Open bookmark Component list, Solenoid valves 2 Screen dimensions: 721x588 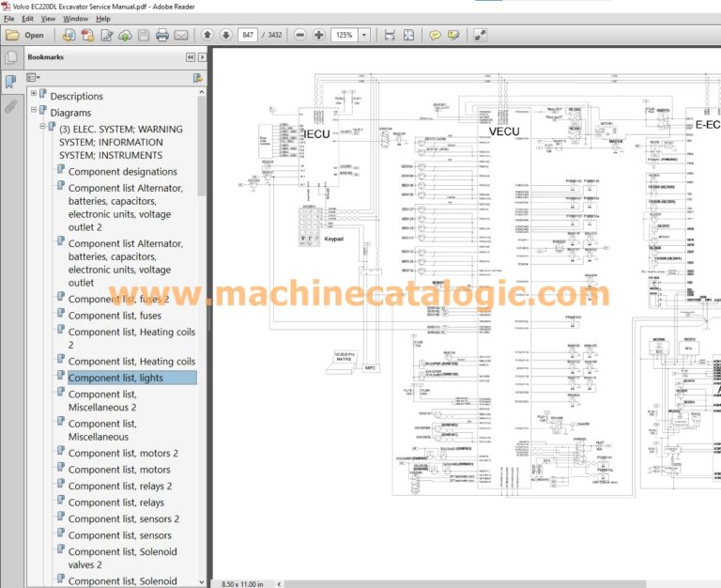[122, 558]
